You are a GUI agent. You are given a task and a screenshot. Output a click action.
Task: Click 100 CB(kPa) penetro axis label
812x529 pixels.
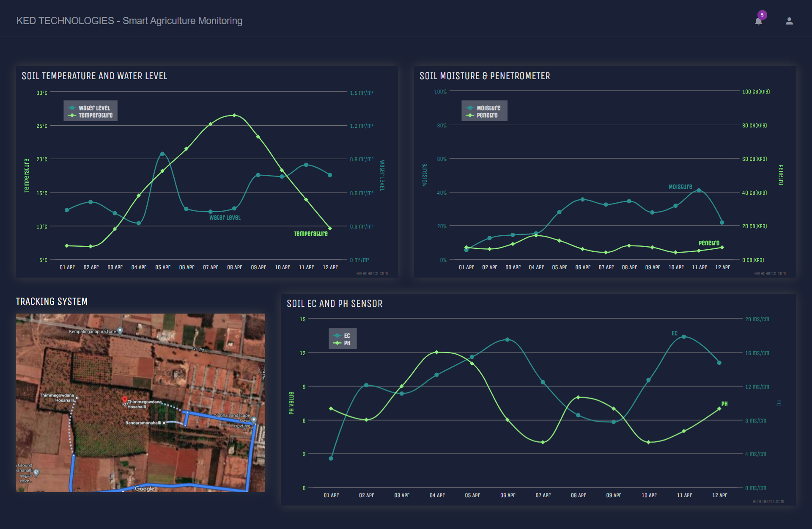pos(756,91)
